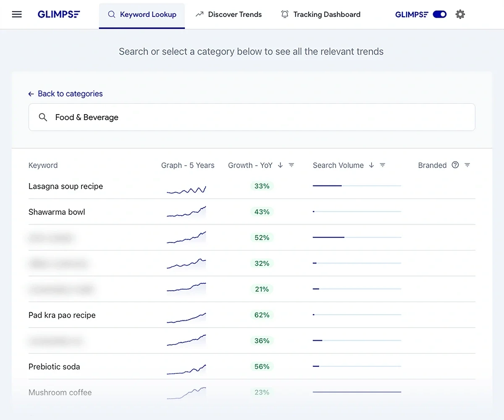Screen dimensions: 504x420
Task: Sort by Growth - YoY using the arrow icon
Action: (281, 165)
